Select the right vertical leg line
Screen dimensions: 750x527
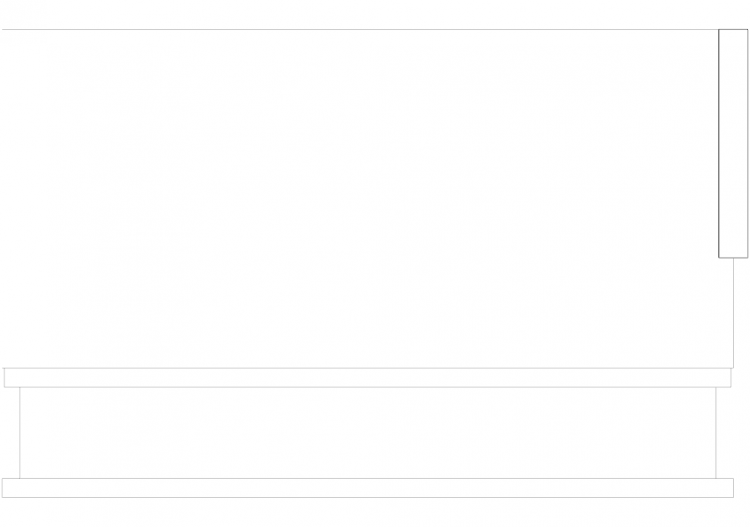click(x=716, y=433)
